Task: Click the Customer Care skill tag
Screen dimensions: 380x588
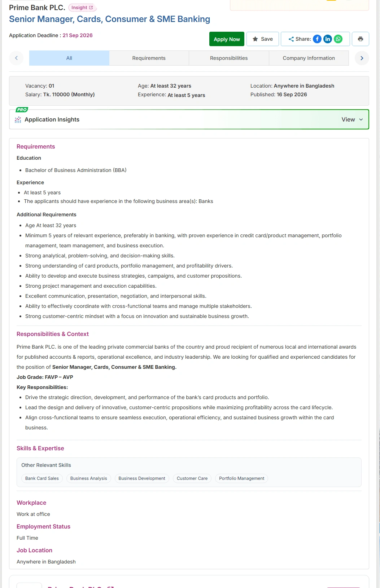Action: (x=192, y=478)
